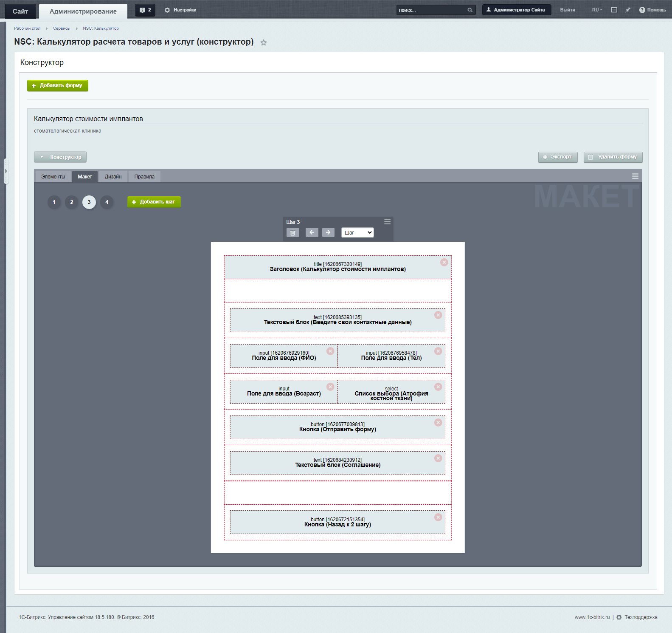The image size is (672, 633).
Task: Switch to the Дизайн tab
Action: 113,177
